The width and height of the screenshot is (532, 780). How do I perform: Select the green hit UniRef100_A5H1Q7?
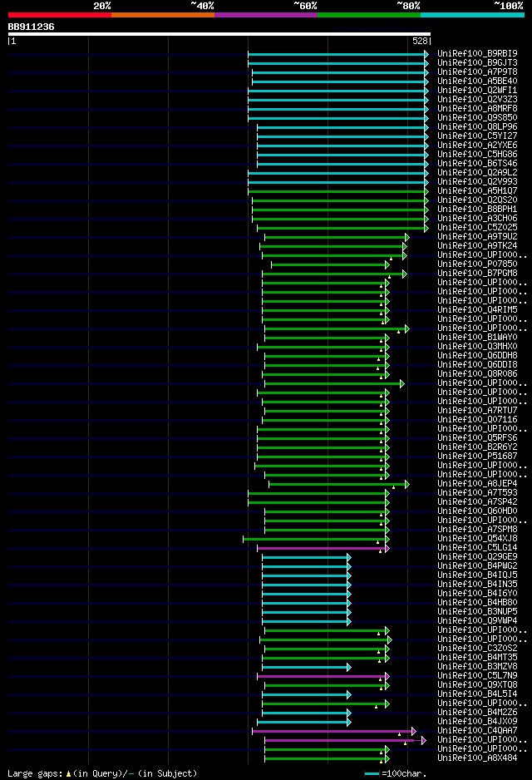click(x=477, y=190)
